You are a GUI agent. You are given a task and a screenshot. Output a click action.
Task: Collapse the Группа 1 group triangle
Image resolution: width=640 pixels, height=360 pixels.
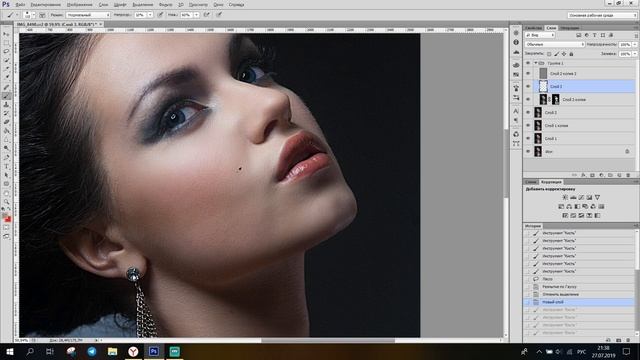point(536,63)
